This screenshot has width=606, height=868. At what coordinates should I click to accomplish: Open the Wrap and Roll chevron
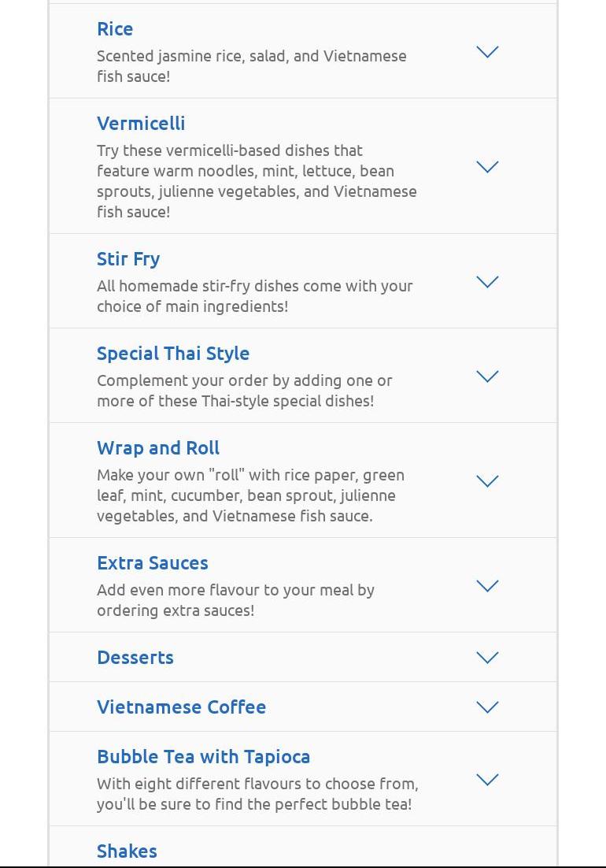click(488, 481)
